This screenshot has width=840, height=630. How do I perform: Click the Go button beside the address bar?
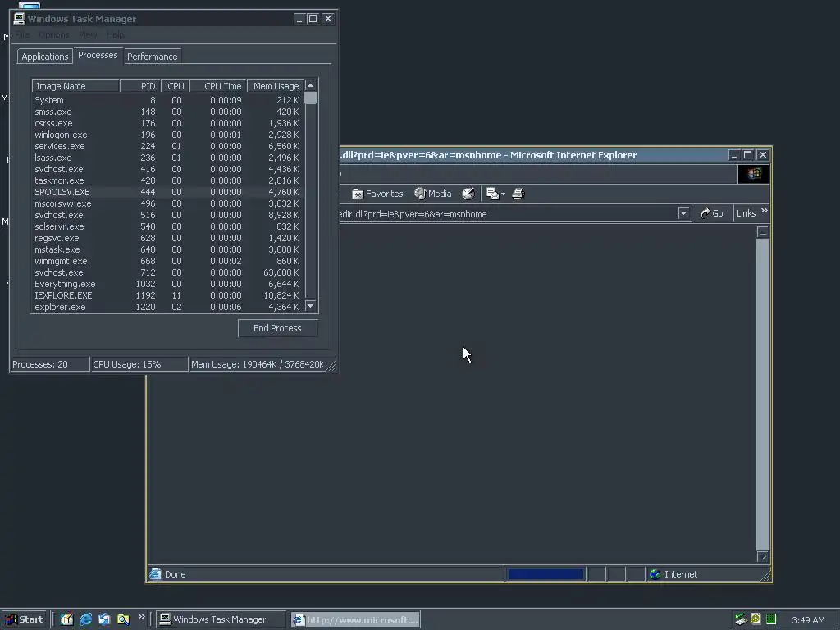711,213
